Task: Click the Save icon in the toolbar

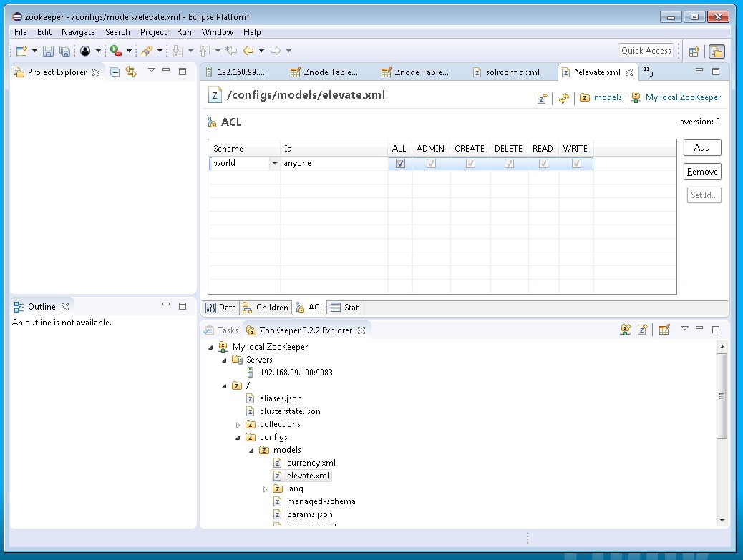Action: pos(48,51)
